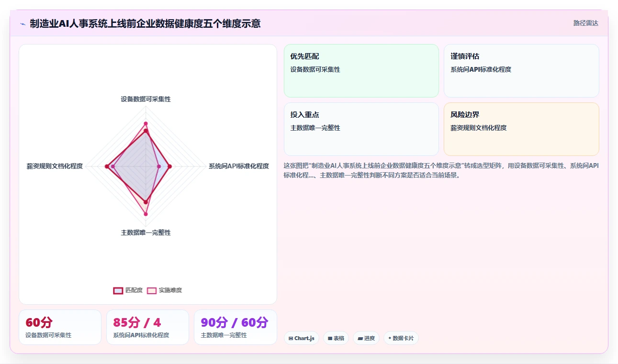Click the 60分 score value
The image size is (618, 364).
point(39,323)
